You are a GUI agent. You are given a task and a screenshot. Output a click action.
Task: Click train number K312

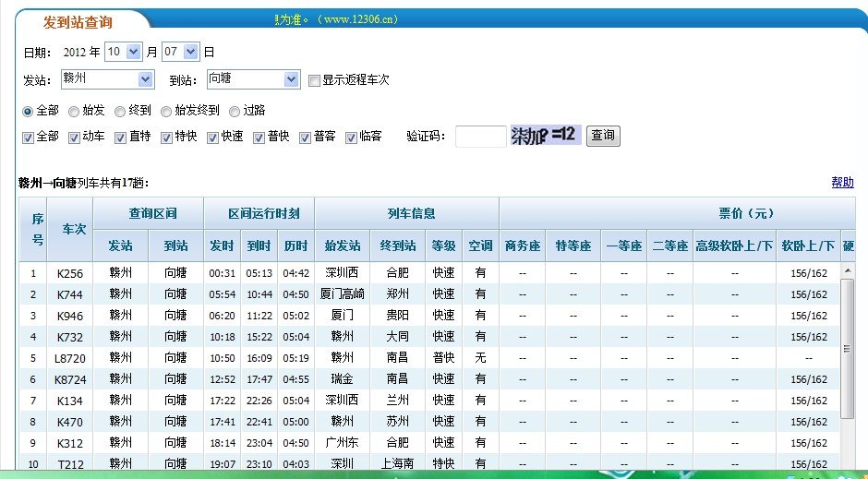[70, 443]
